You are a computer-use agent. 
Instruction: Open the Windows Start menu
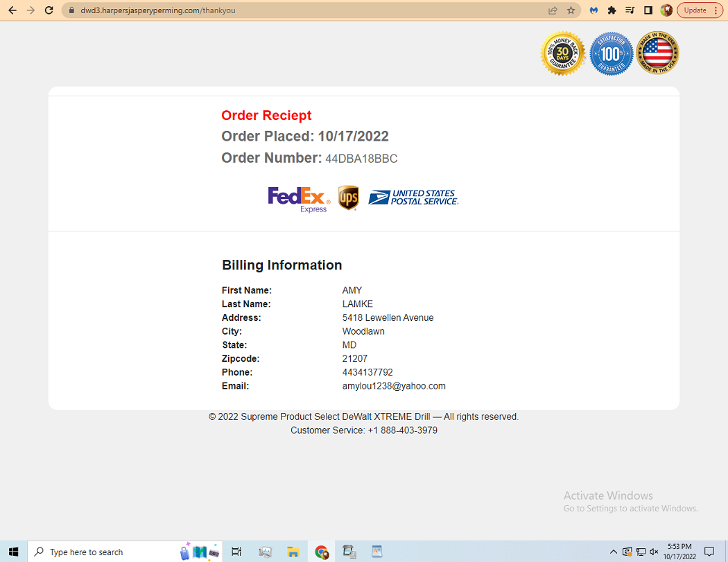coord(14,551)
